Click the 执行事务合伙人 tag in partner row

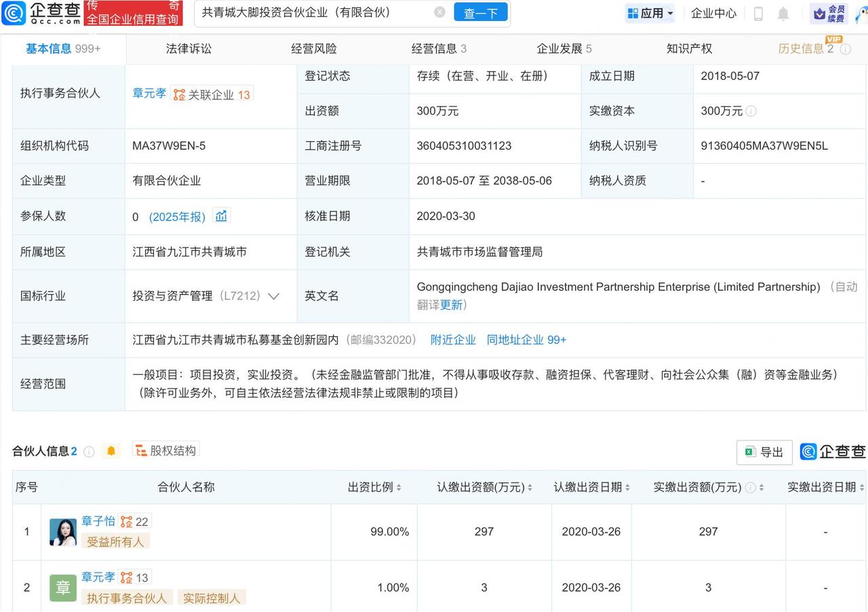point(127,598)
